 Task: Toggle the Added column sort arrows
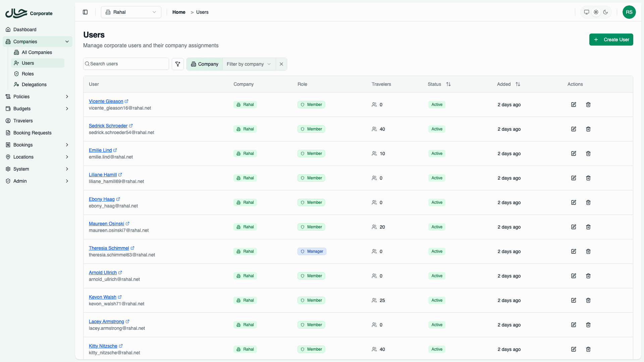518,84
